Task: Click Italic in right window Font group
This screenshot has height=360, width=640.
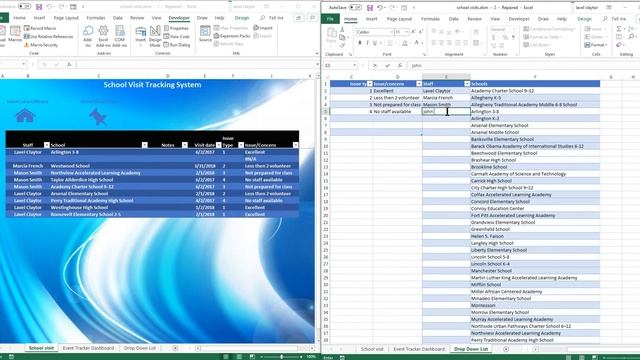Action: (367, 43)
